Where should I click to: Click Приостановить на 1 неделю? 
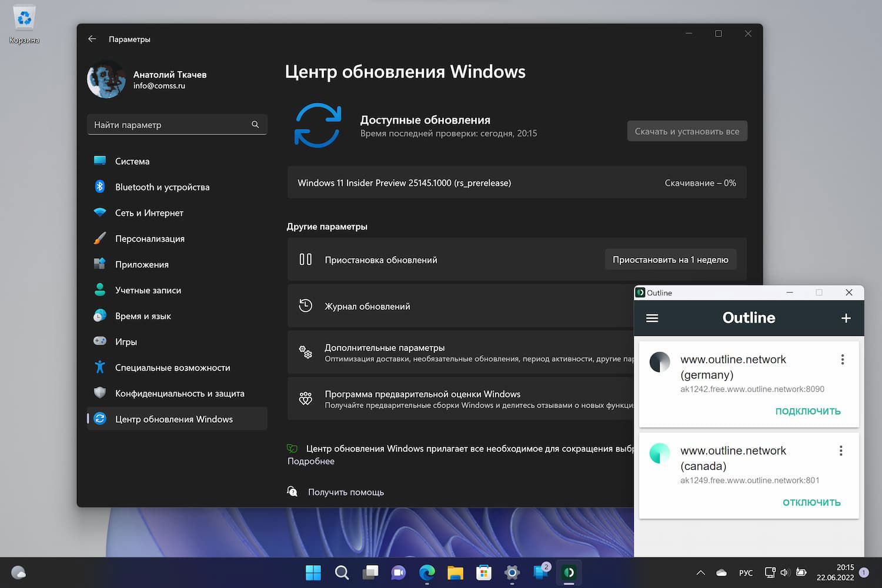tap(670, 259)
